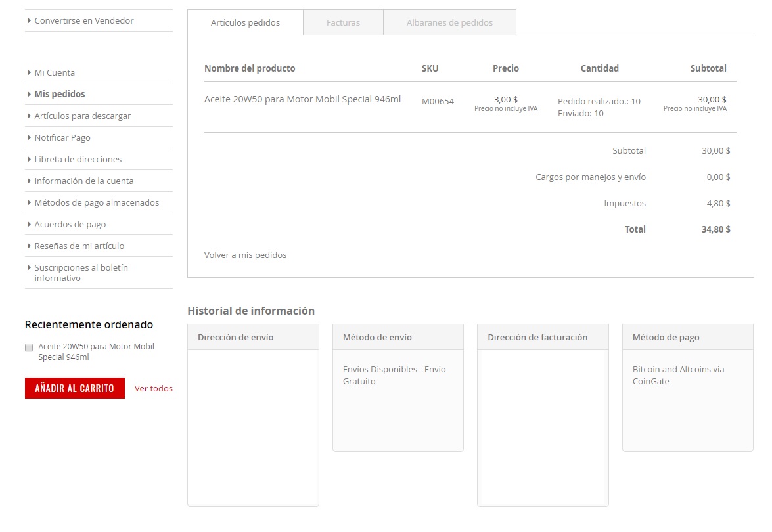
Task: Open Libreta de direcciones
Action: (78, 159)
